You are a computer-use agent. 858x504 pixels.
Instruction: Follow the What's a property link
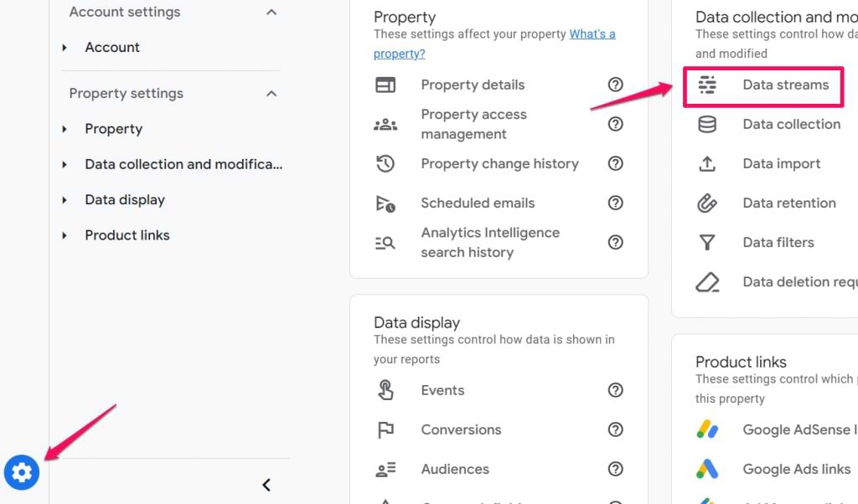click(592, 33)
